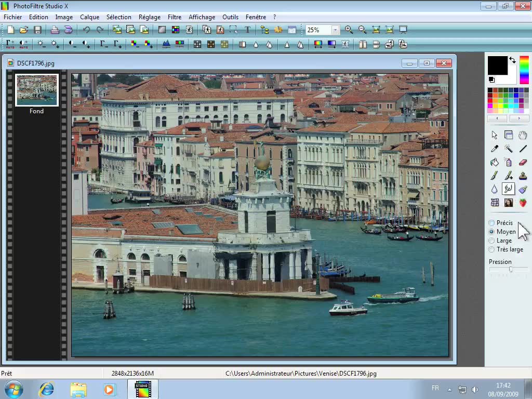Swap foreground and background colors
The height and width of the screenshot is (399, 532).
513,60
